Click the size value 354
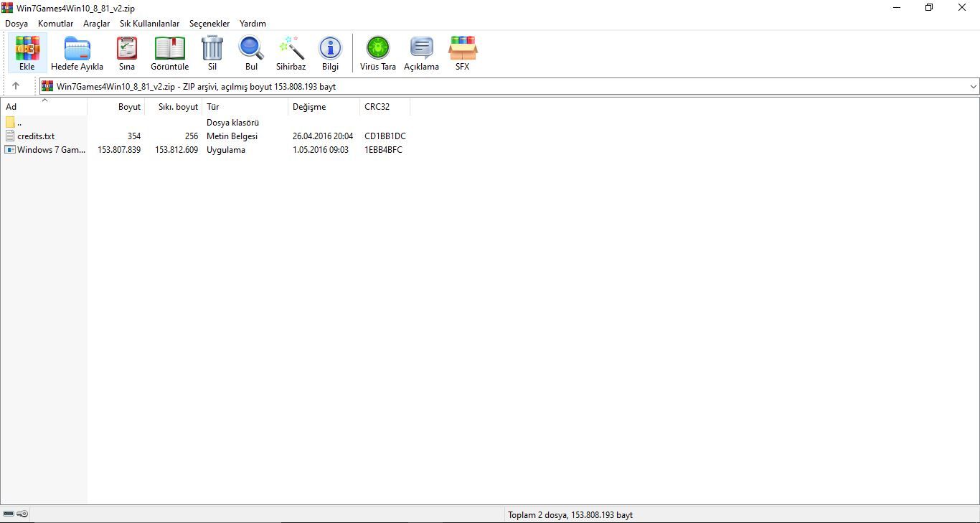 coord(134,136)
